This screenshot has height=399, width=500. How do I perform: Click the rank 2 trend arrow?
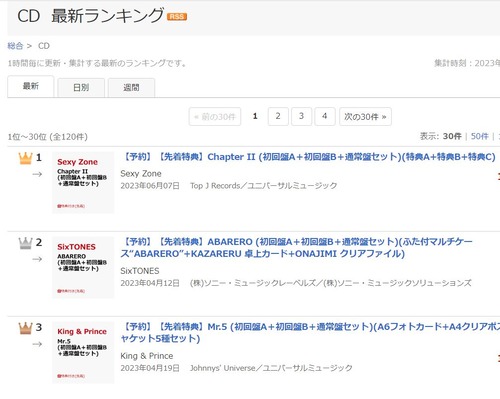tap(37, 259)
